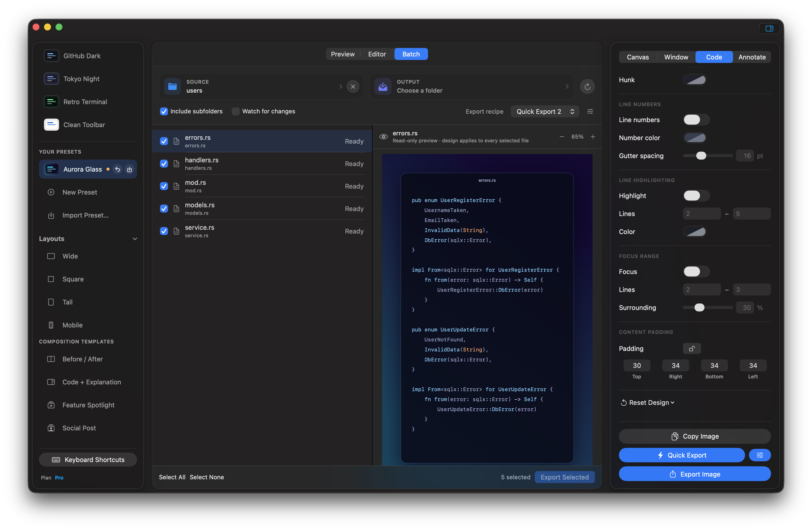Viewport: 812px width, 530px height.
Task: Click Select All link
Action: tap(172, 477)
